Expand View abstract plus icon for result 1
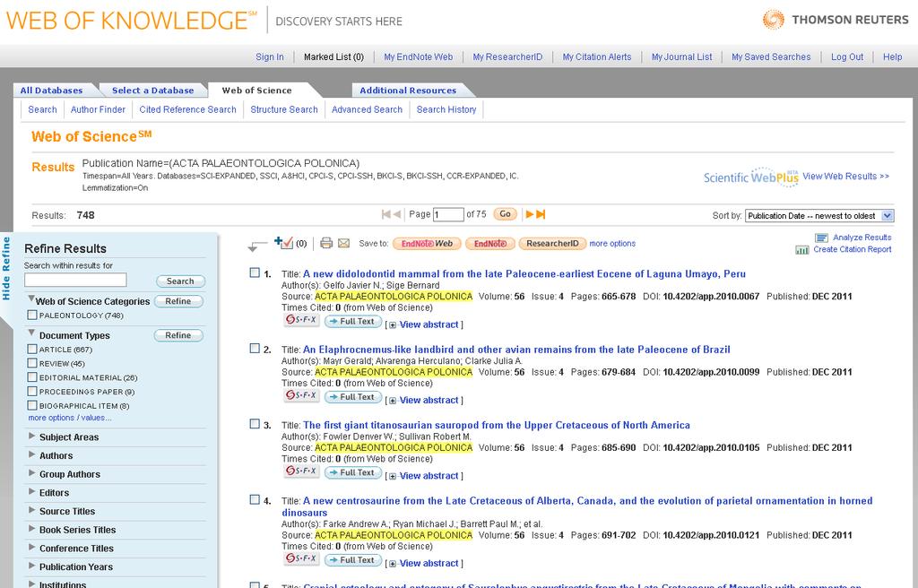Viewport: 918px width, 588px height. [x=393, y=325]
